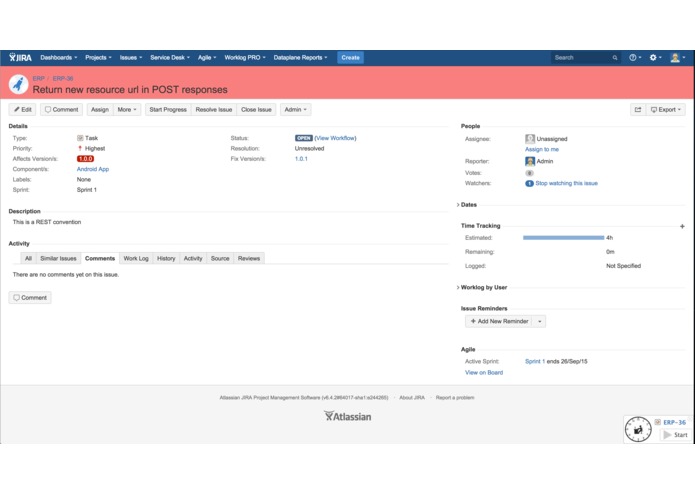Click the ERP project rocket avatar

click(19, 84)
